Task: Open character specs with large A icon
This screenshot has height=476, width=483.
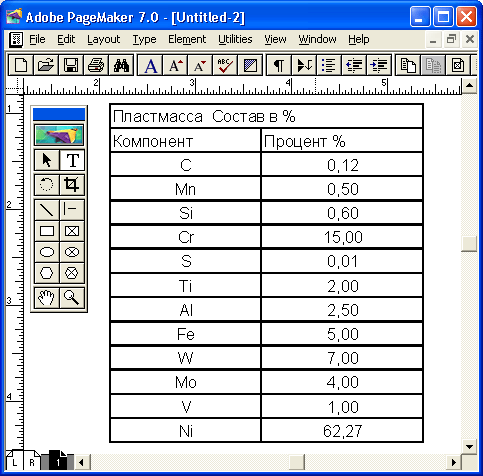Action: click(x=150, y=65)
